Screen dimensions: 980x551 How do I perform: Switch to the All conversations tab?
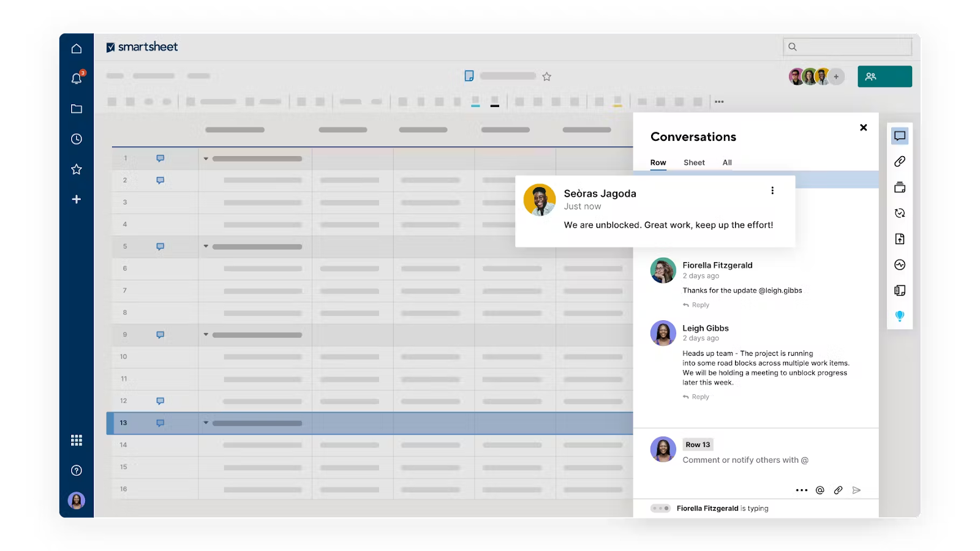[727, 163]
